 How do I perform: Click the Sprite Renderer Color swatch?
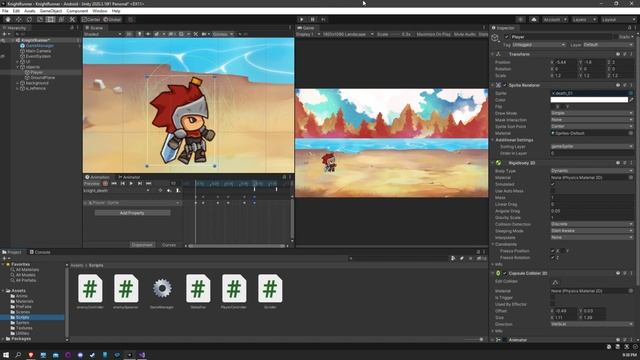[x=589, y=100]
